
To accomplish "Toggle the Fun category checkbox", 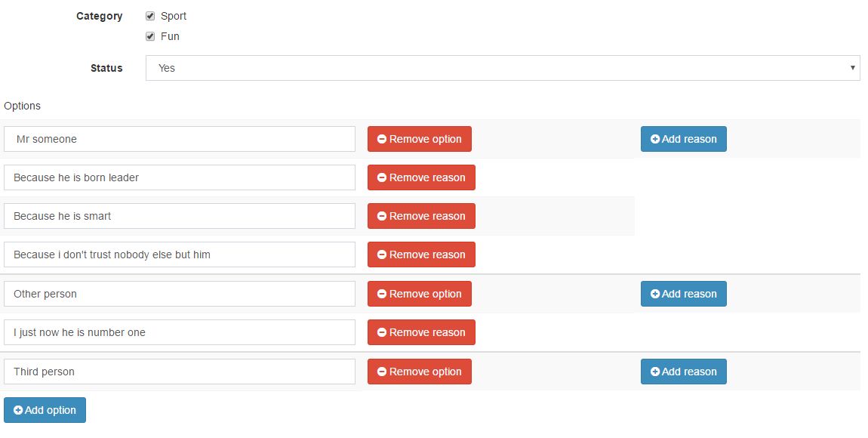I will pos(150,36).
